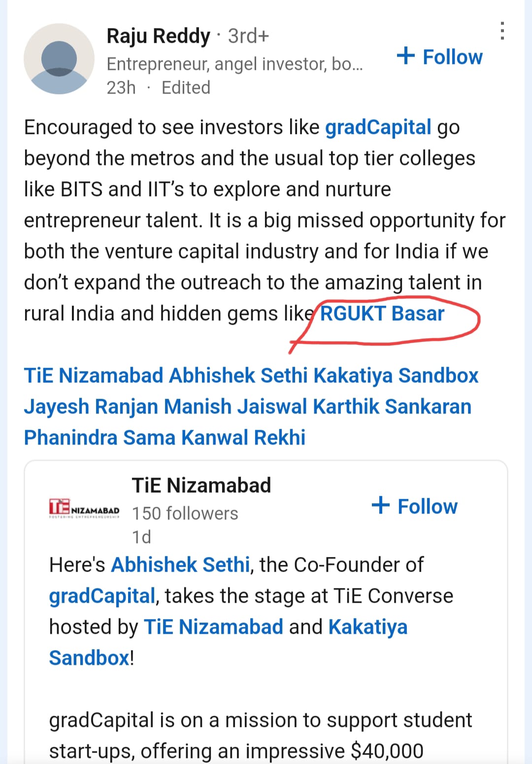Screen dimensions: 532x764
Task: Open TiE Nizamabad shared post title
Action: pyautogui.click(x=201, y=485)
